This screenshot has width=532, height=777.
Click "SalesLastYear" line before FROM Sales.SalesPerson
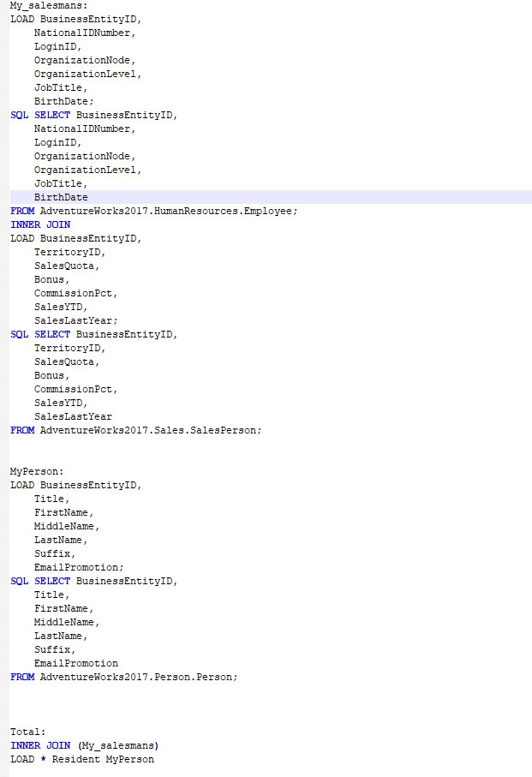point(73,417)
